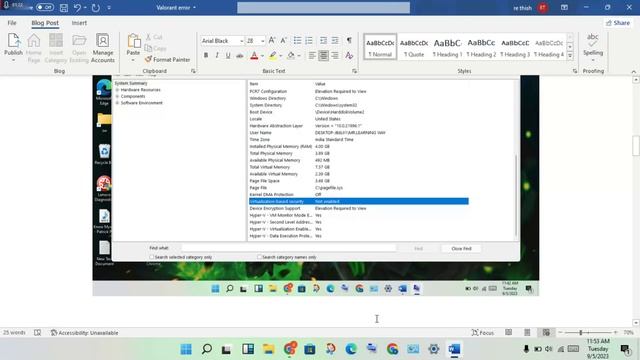Screen dimensions: 640x360
Task: Increase font size with Grow Font
Action: [272, 40]
